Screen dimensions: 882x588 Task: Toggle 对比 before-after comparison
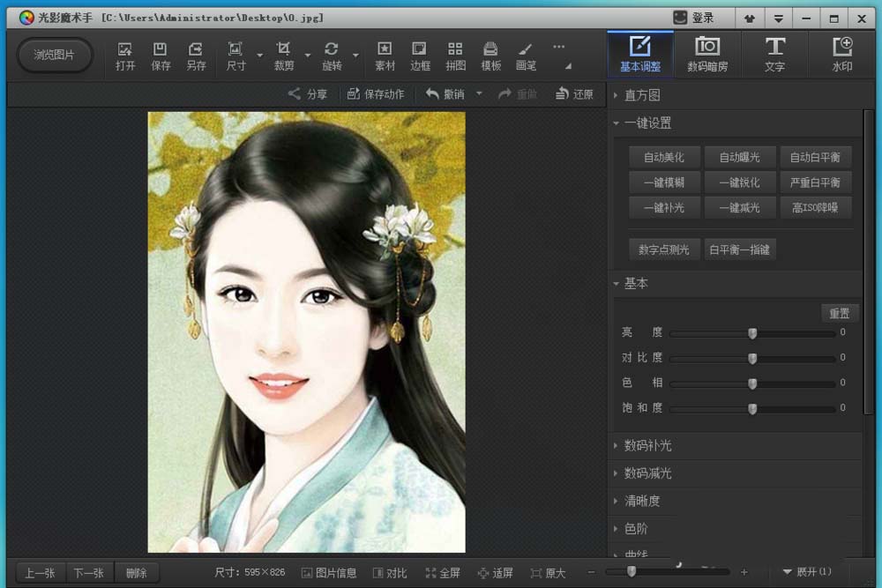[x=390, y=573]
